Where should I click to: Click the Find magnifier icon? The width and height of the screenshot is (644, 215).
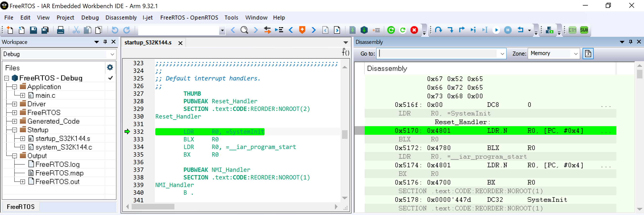point(244,30)
